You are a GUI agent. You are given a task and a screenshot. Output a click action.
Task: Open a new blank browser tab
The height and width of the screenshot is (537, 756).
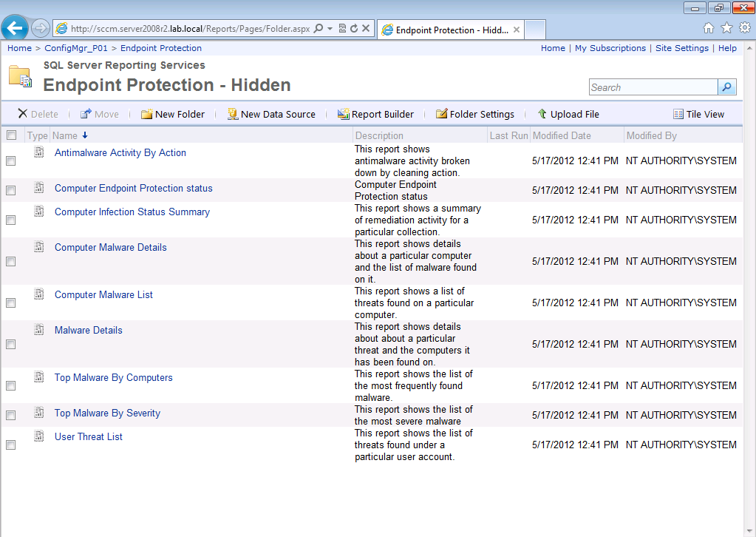coord(535,30)
